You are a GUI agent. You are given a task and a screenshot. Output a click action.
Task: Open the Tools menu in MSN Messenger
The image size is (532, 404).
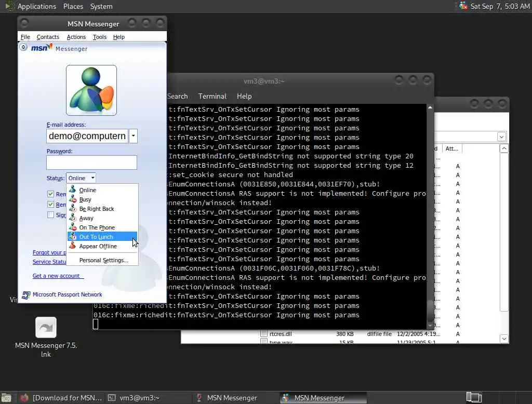point(100,37)
